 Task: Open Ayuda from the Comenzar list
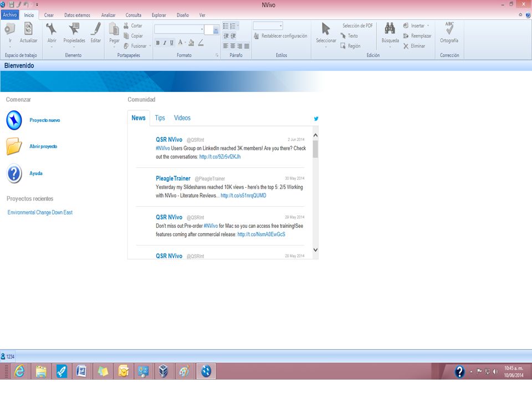pyautogui.click(x=36, y=173)
